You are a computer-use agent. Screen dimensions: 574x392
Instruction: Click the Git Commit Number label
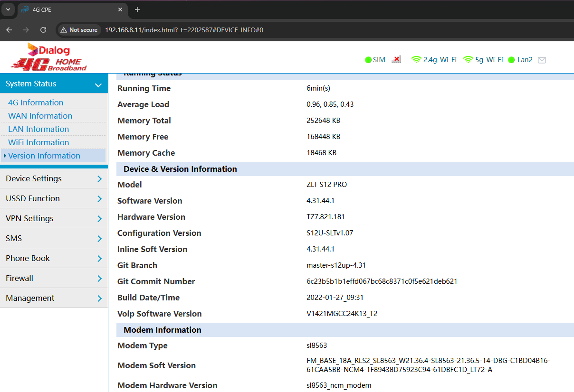pos(156,281)
